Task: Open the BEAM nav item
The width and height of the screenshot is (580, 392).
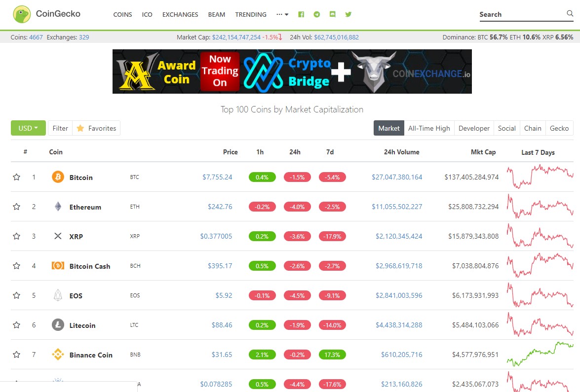Action: (216, 14)
